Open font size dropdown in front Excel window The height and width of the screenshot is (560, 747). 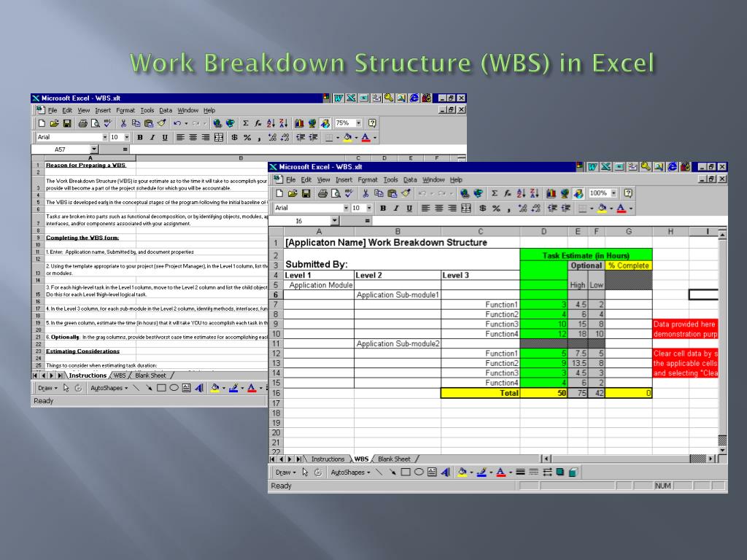tap(368, 208)
